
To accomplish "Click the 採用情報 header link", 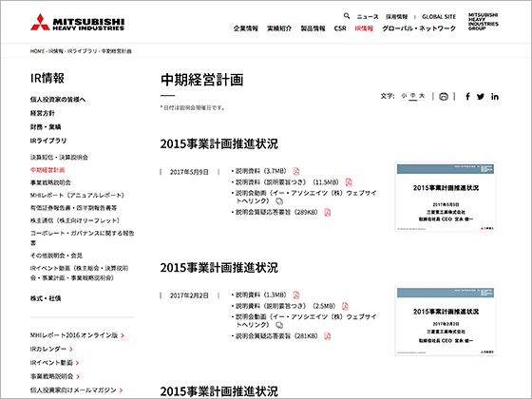I will tap(397, 17).
